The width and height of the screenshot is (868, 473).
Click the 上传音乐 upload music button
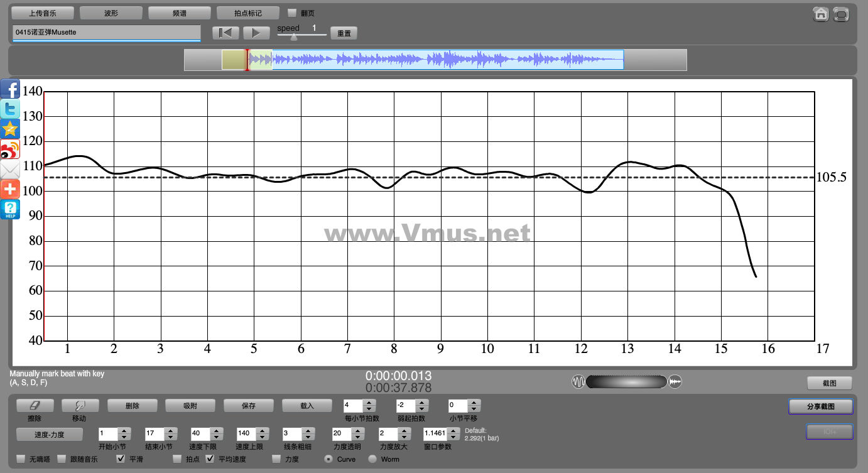coord(43,13)
